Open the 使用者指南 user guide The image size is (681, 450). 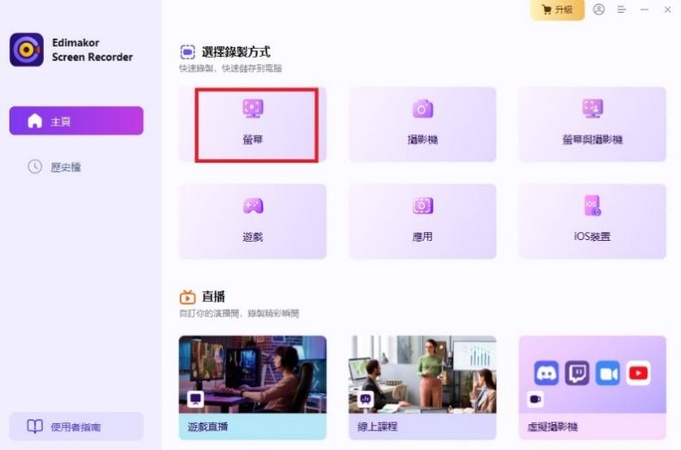click(76, 427)
